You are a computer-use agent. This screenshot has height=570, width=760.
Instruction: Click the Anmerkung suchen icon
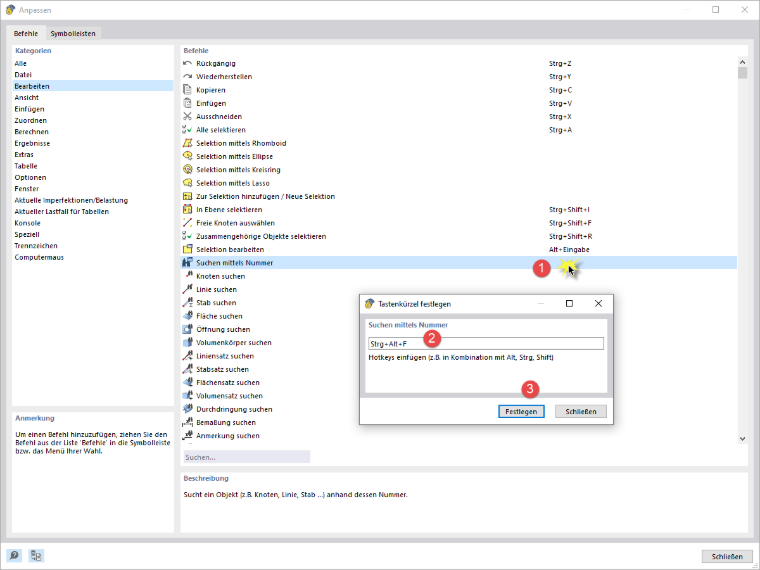pos(188,435)
